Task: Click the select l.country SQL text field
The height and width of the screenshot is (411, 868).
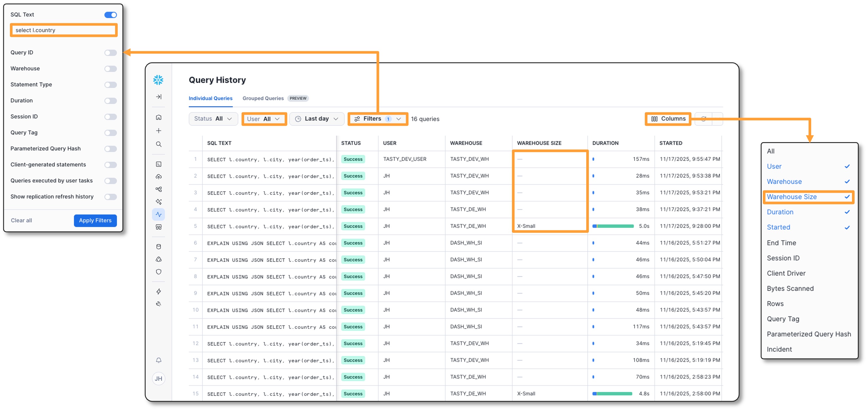Action: [64, 30]
